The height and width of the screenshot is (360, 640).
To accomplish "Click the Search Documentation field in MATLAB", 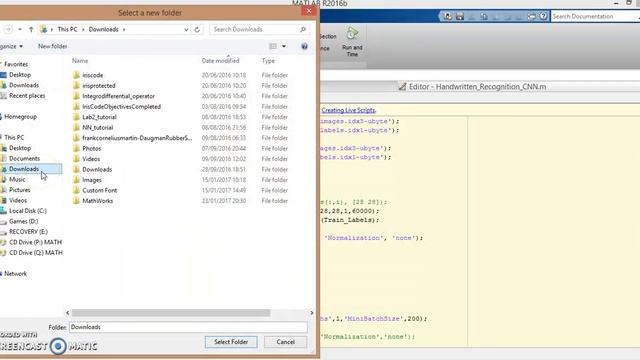I will (x=595, y=16).
